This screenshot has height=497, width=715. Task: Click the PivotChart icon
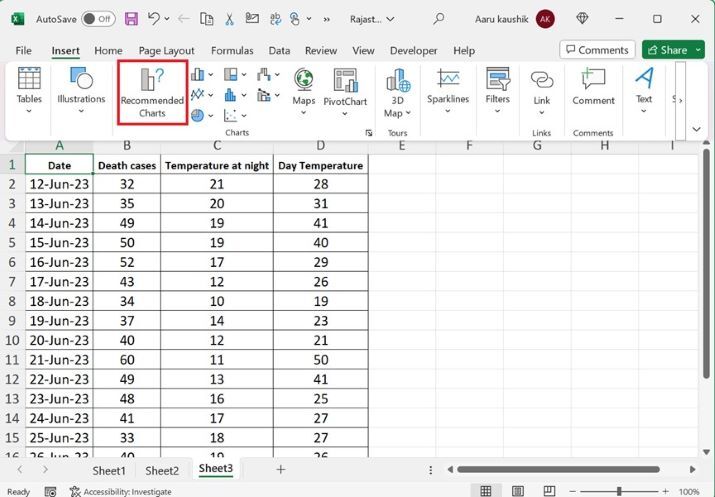(x=345, y=81)
